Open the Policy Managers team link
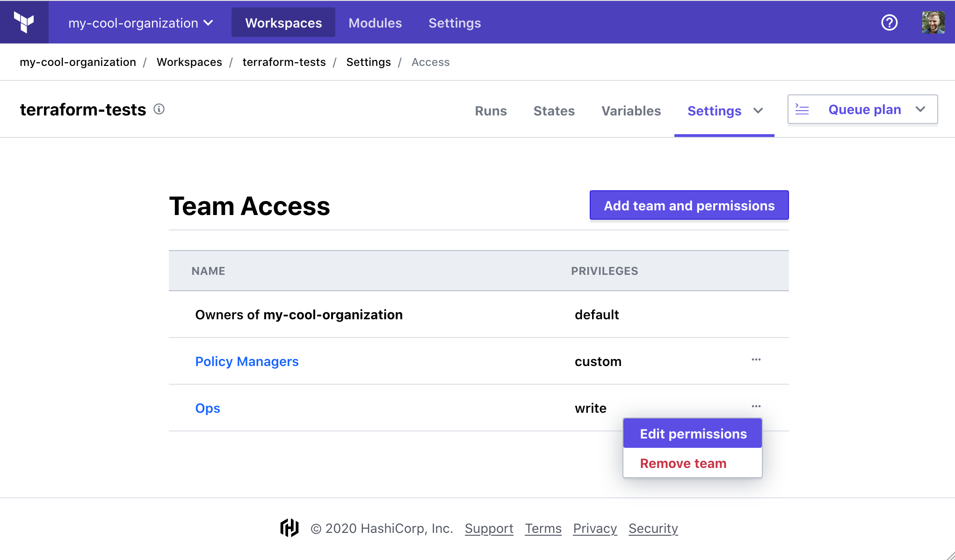The image size is (955, 560). (246, 361)
